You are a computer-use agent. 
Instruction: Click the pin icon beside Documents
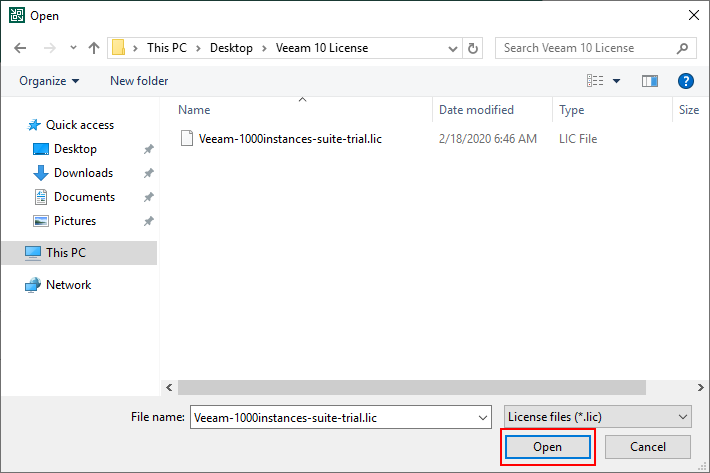pos(149,197)
